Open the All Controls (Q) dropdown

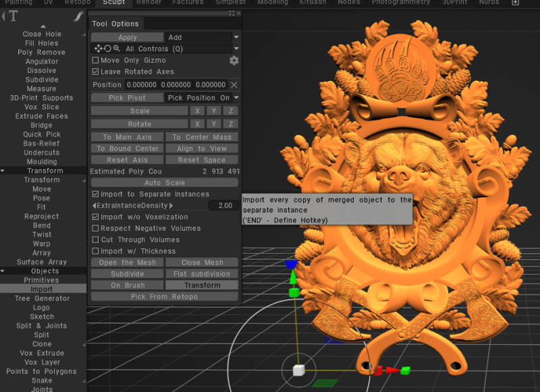pyautogui.click(x=236, y=49)
